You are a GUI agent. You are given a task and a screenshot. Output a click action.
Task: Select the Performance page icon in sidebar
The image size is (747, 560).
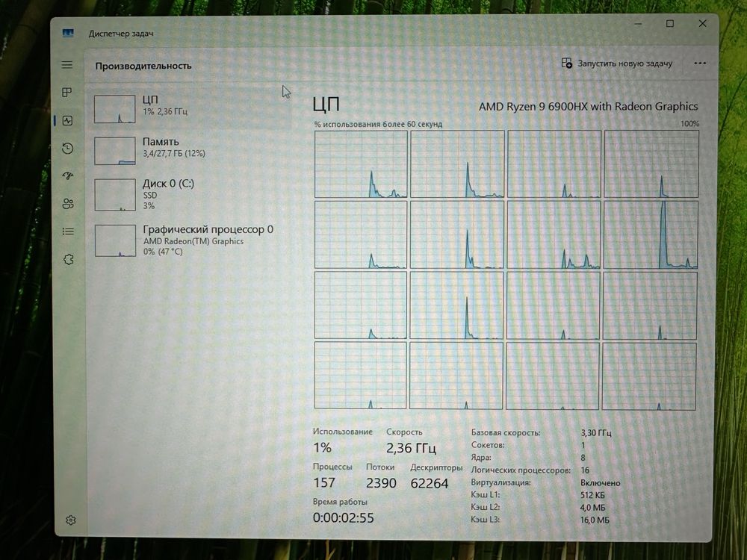68,120
